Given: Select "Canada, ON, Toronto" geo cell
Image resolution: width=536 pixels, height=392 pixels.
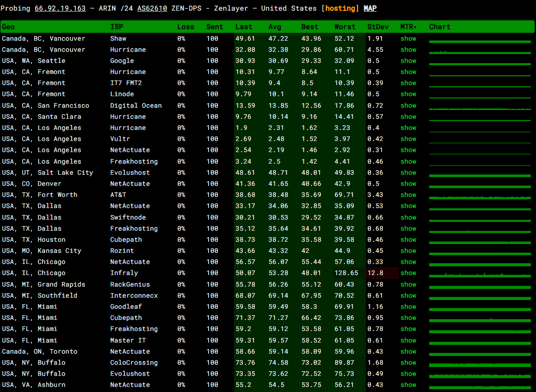Looking at the screenshot, I should click(x=40, y=351).
